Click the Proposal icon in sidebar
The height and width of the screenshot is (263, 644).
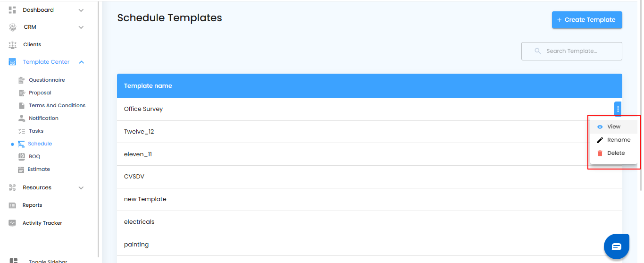click(x=21, y=93)
